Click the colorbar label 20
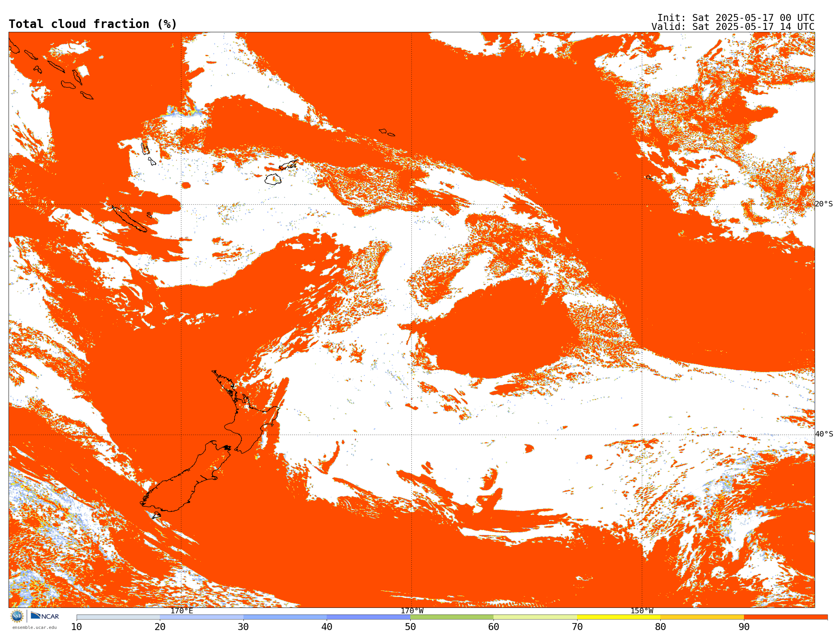Image resolution: width=840 pixels, height=632 pixels. coord(160,627)
